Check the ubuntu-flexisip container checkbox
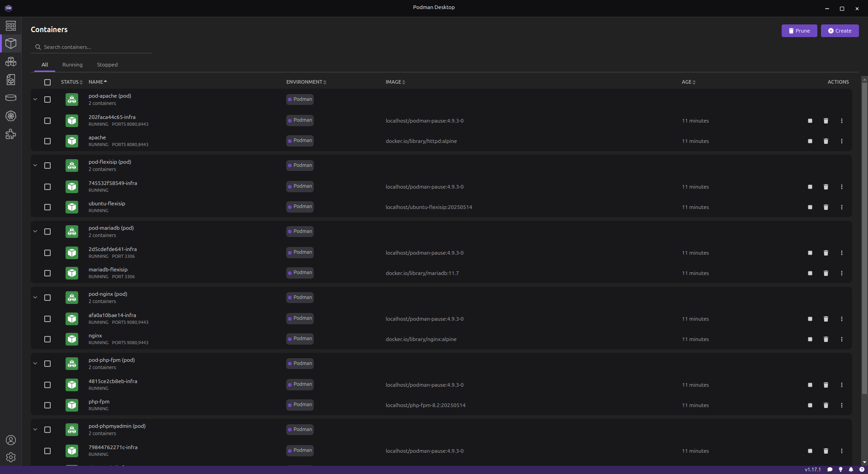 (47, 207)
